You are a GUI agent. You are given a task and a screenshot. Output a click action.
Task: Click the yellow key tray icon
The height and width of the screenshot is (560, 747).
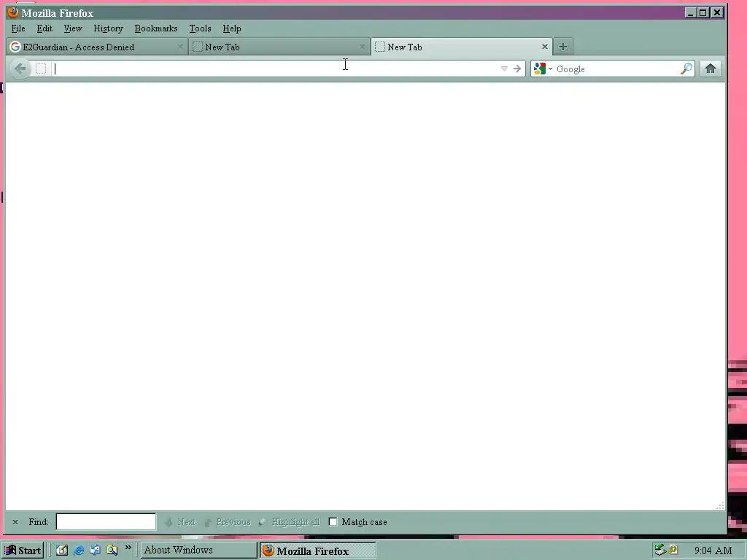673,550
